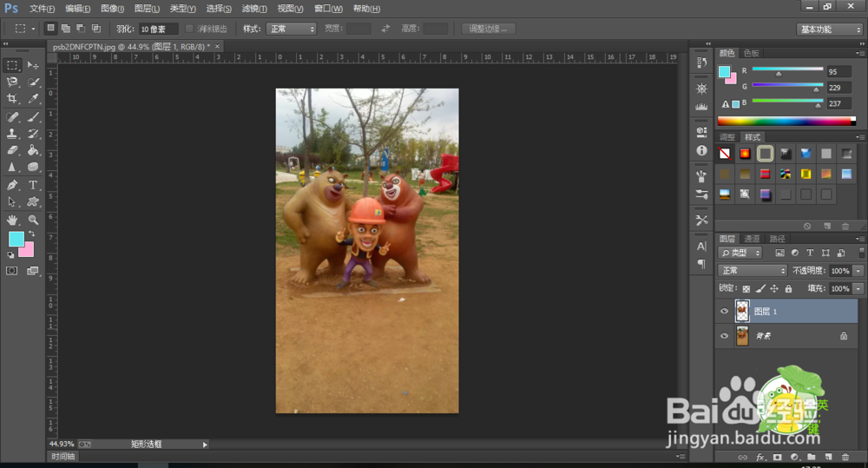Select the Clone Stamp tool

pos(12,134)
